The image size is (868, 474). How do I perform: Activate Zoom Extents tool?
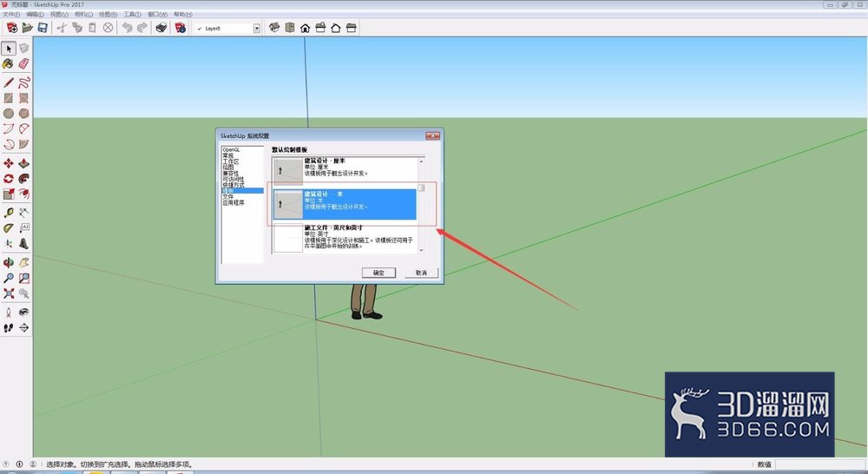point(9,293)
